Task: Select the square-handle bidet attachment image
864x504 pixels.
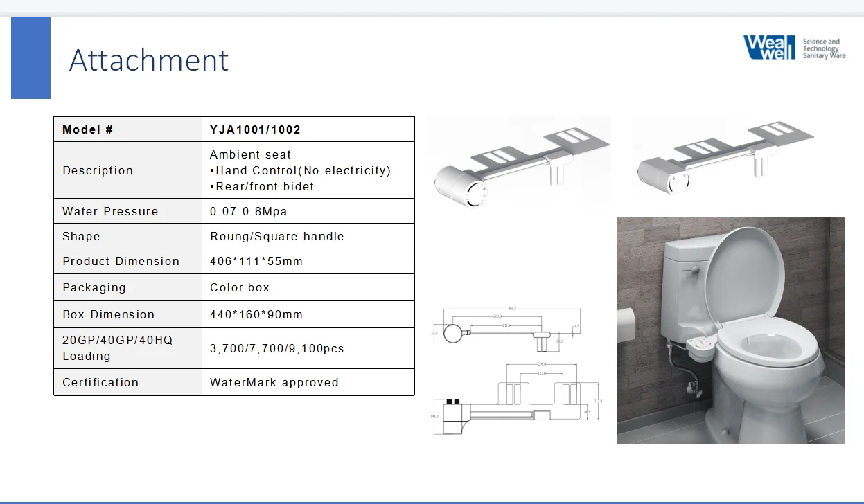Action: coord(725,159)
